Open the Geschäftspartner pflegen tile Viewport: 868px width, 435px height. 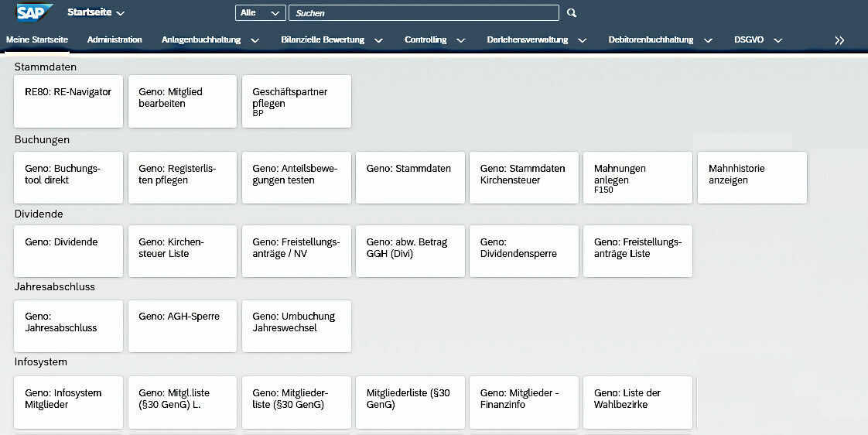click(296, 101)
